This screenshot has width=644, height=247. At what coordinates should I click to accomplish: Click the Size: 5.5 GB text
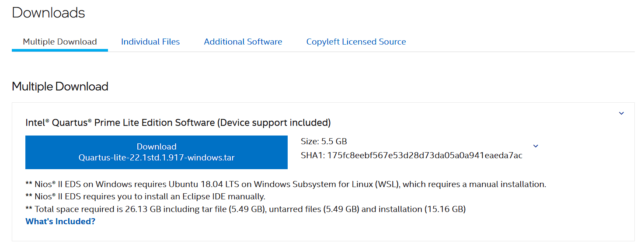pyautogui.click(x=324, y=141)
